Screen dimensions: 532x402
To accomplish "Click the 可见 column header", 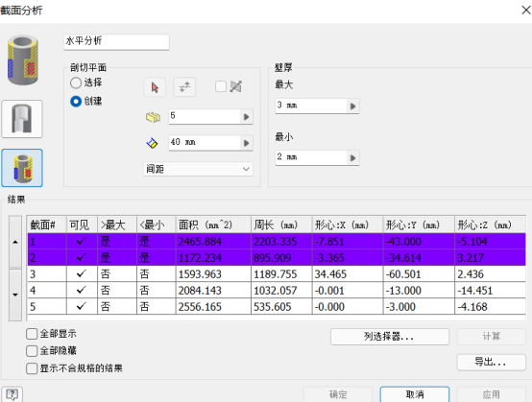I will pos(83,225).
